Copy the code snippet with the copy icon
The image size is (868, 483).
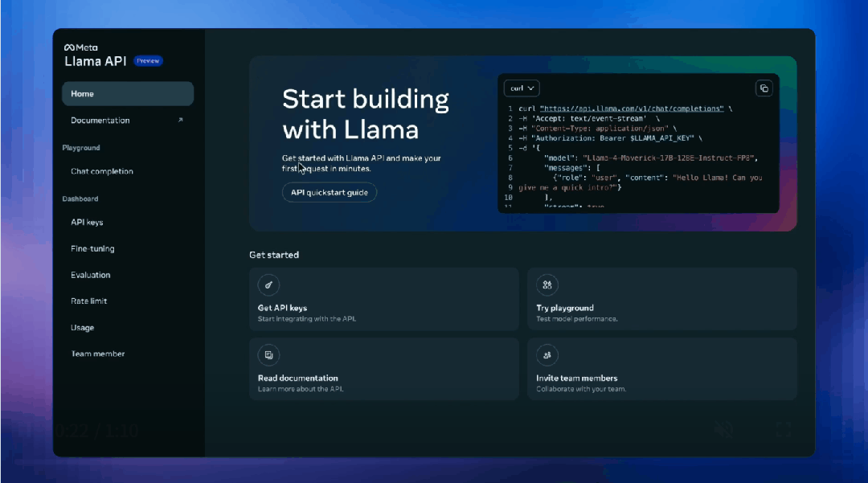click(764, 88)
